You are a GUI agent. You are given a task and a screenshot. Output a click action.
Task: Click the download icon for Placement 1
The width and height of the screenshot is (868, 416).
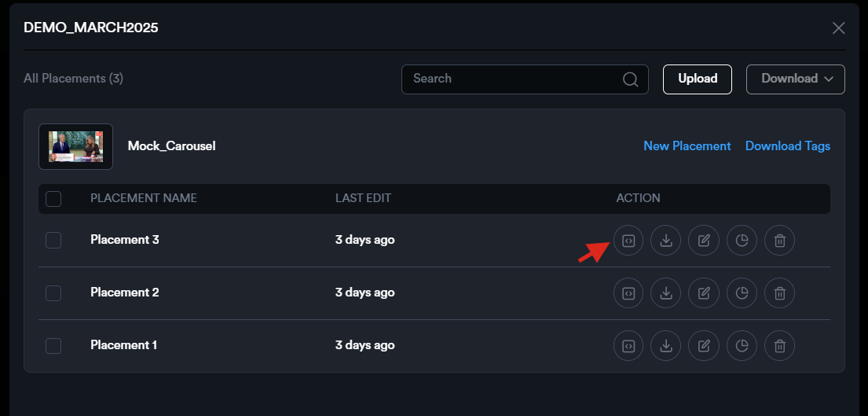666,346
